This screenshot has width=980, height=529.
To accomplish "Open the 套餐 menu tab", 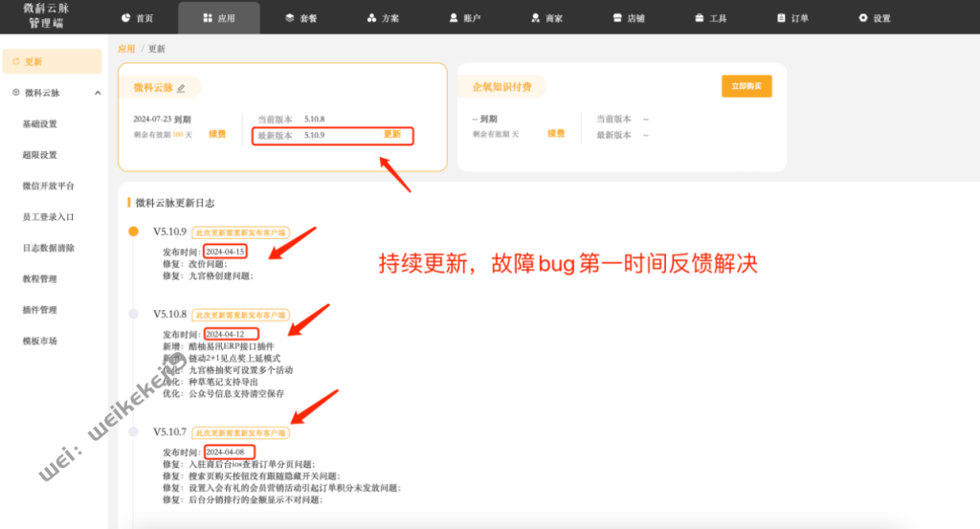I will click(301, 18).
